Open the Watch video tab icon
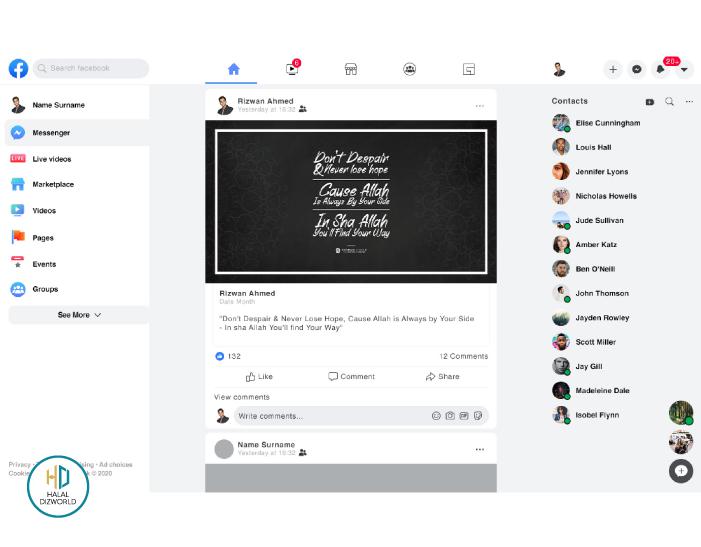Screen dimensions: 701x547 coord(292,69)
